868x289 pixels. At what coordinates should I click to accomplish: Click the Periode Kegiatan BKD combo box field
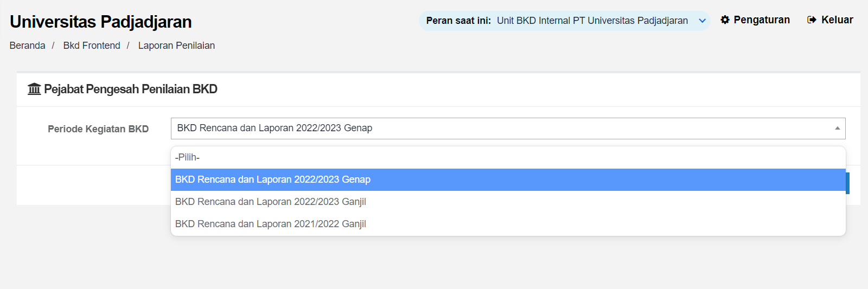(x=508, y=129)
